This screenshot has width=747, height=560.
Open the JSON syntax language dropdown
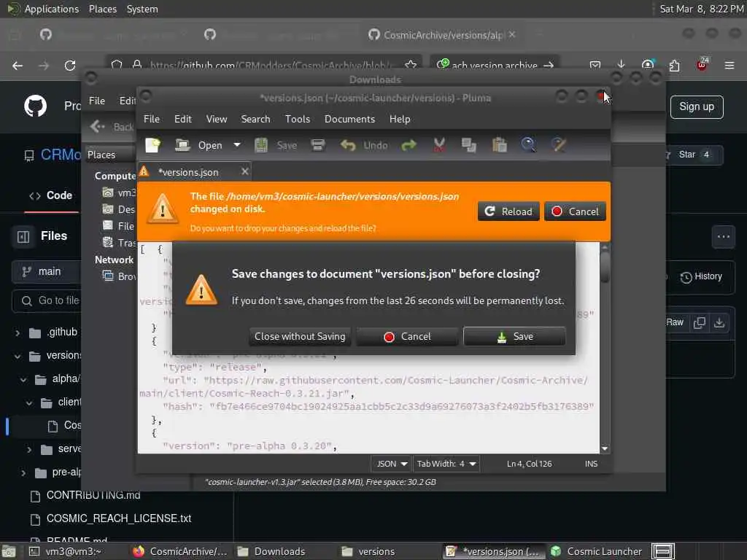click(x=391, y=464)
